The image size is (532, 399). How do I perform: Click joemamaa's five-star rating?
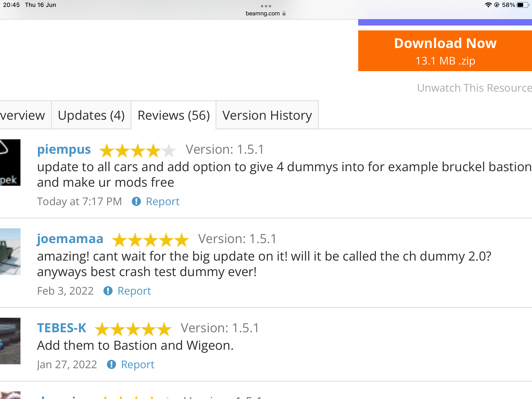[150, 240]
